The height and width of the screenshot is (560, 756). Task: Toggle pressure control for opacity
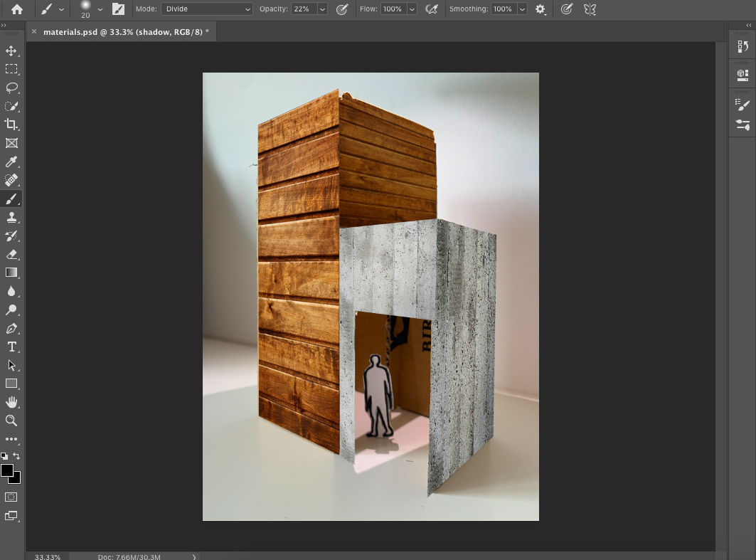[x=342, y=9]
